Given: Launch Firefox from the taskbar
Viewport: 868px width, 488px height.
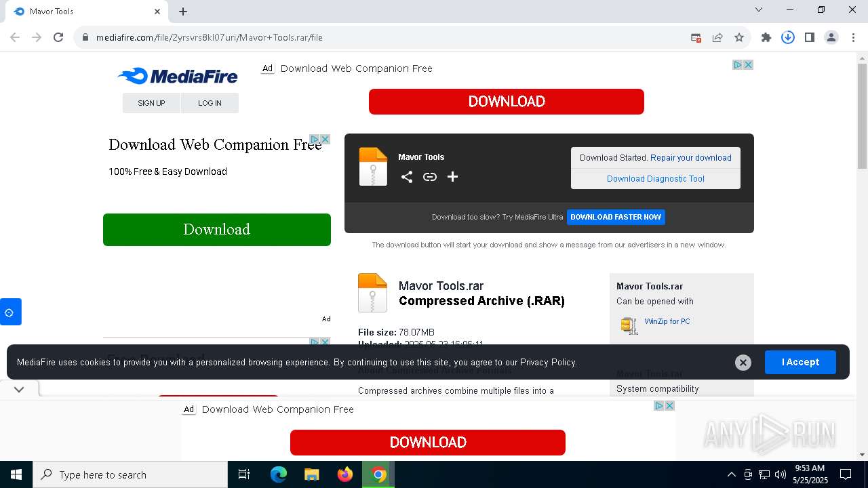Looking at the screenshot, I should point(345,474).
